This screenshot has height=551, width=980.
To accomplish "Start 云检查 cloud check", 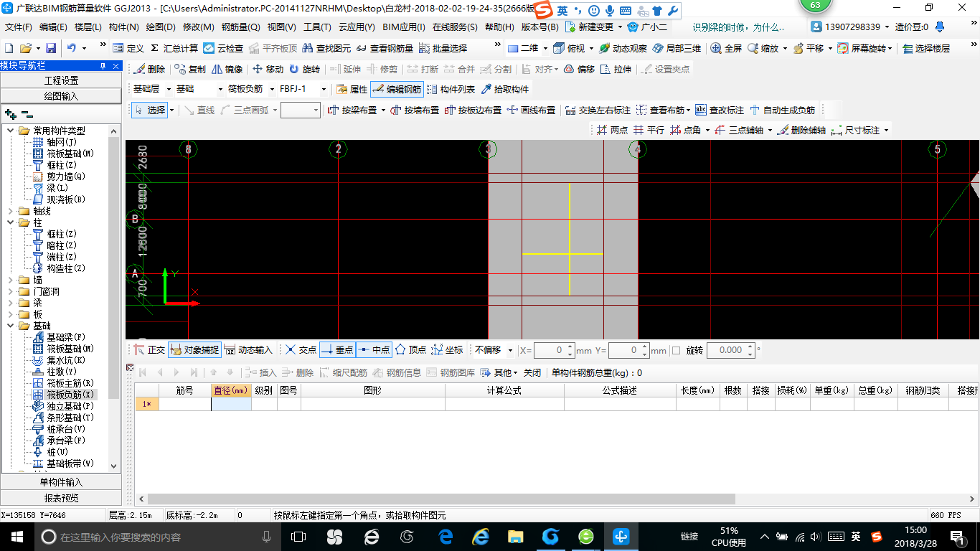I will pos(223,48).
